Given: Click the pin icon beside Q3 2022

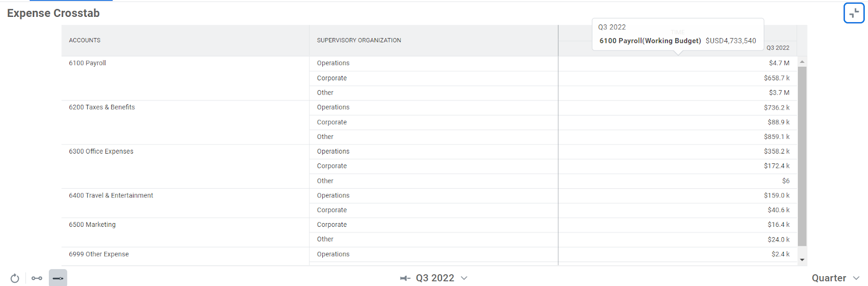Looking at the screenshot, I should [405, 278].
